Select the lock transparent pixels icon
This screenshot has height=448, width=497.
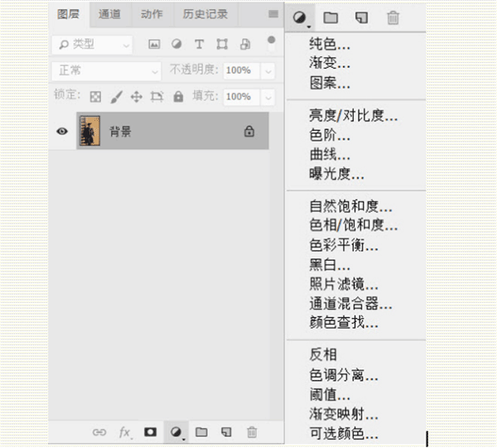pos(95,97)
